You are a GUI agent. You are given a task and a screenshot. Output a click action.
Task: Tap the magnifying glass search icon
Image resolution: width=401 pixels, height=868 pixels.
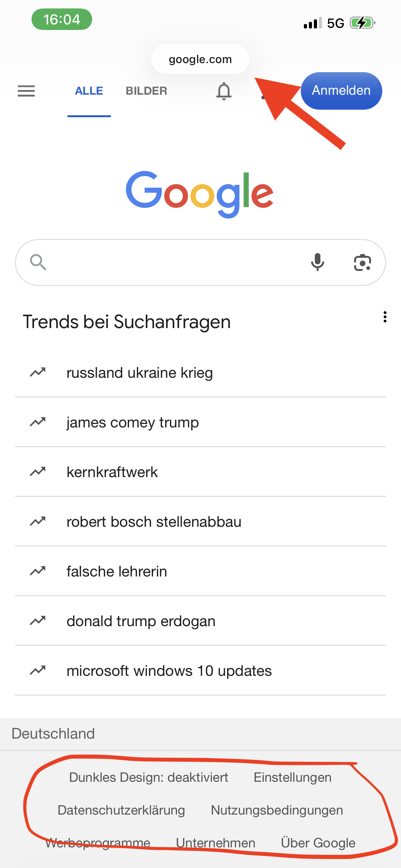pos(38,262)
